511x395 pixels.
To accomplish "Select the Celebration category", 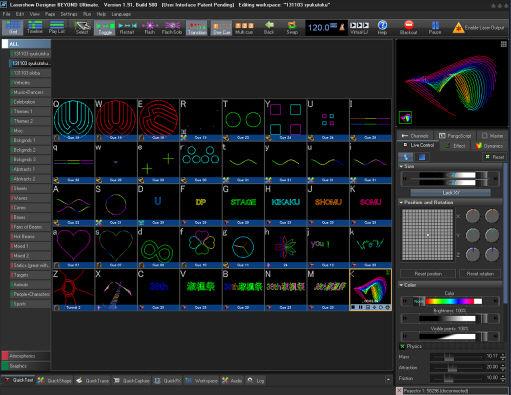I will pyautogui.click(x=31, y=102).
